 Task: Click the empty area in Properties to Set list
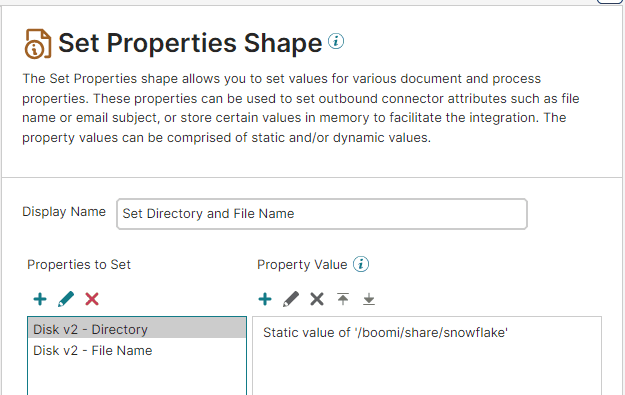(137, 378)
